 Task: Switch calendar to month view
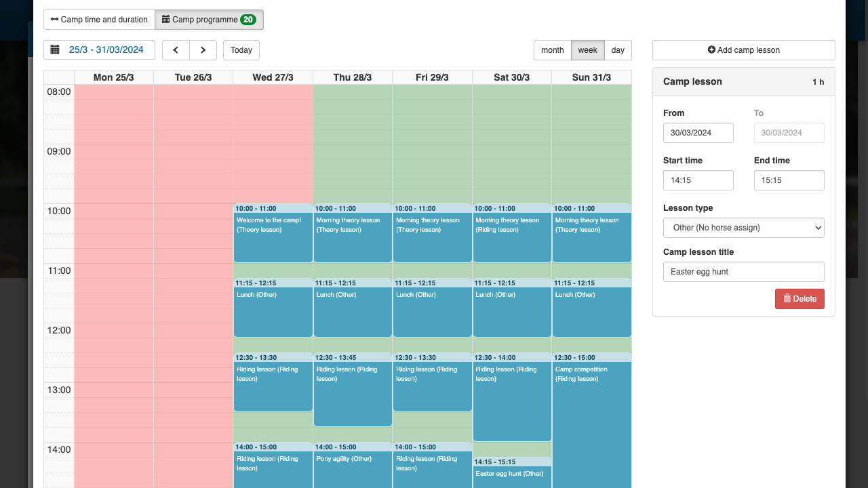tap(552, 50)
